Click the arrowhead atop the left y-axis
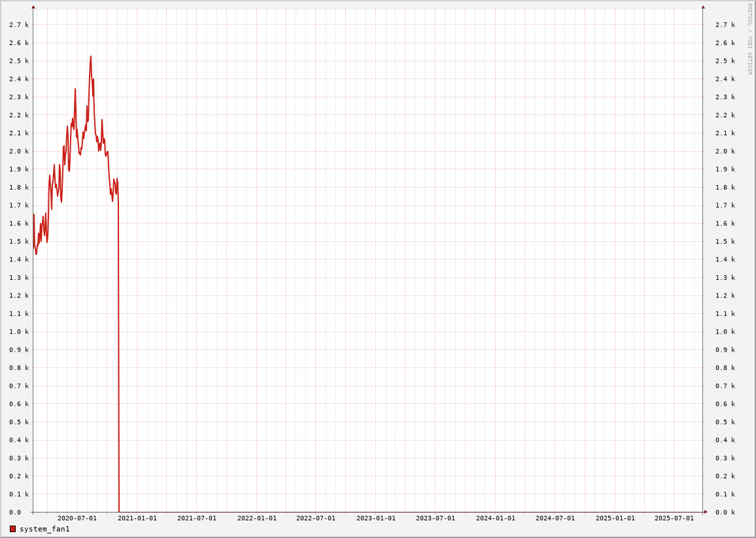Screen dimensions: 756x538 33,7
